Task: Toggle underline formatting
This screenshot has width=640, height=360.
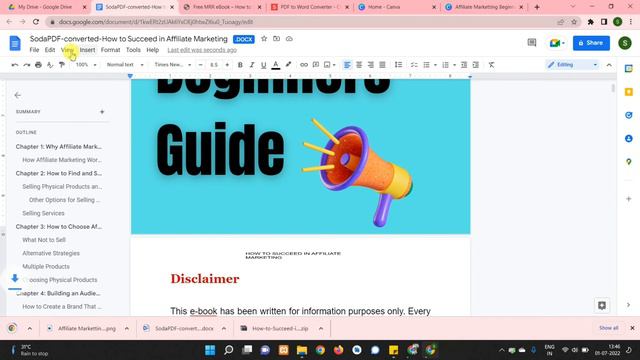Action: [264, 65]
